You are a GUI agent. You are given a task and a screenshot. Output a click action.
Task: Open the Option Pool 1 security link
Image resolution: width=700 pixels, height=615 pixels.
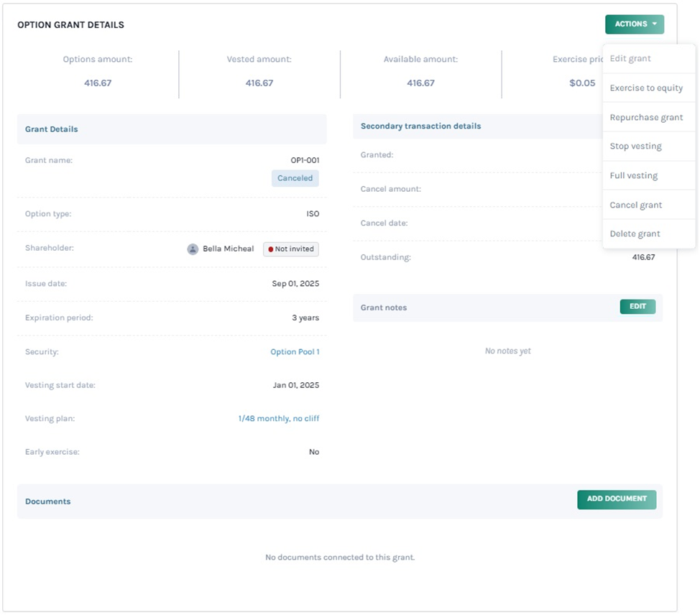tap(295, 352)
